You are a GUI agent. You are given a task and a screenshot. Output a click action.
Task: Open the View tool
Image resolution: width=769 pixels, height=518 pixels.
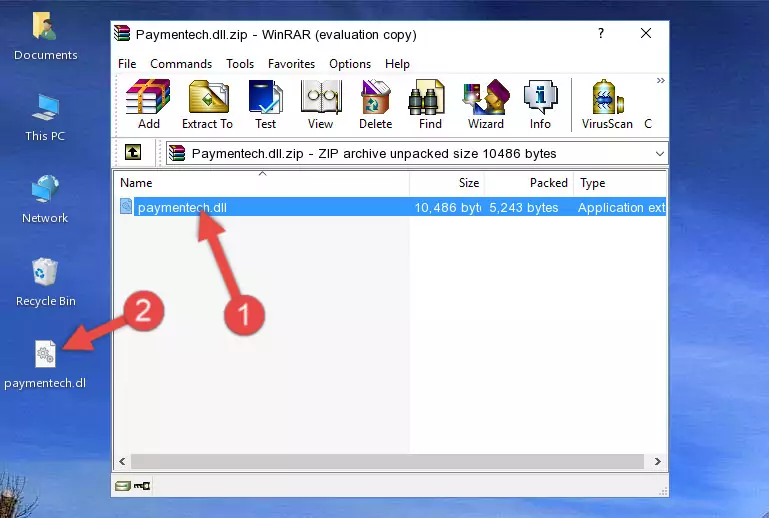(x=321, y=104)
